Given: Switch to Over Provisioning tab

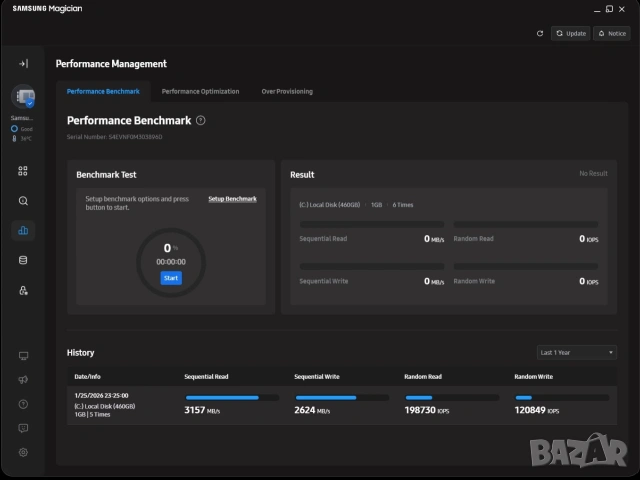Looking at the screenshot, I should (x=287, y=91).
